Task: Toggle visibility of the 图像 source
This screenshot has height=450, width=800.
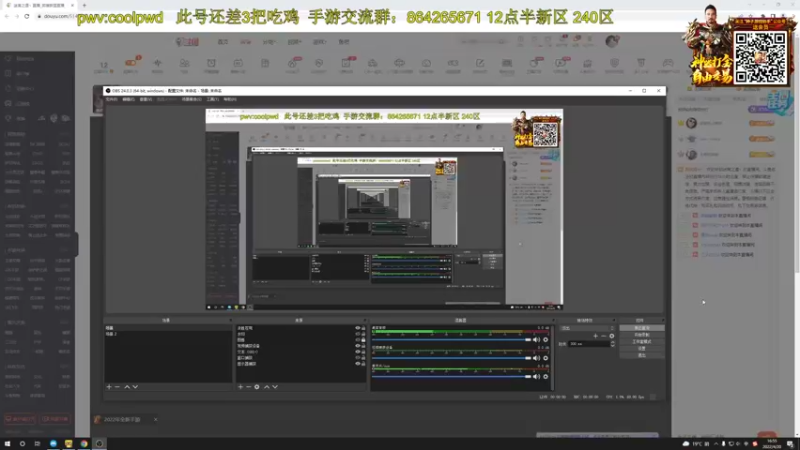Action: tap(358, 340)
